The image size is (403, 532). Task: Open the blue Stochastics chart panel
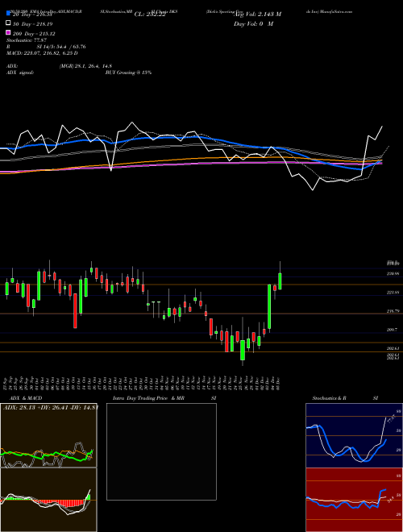point(354,435)
